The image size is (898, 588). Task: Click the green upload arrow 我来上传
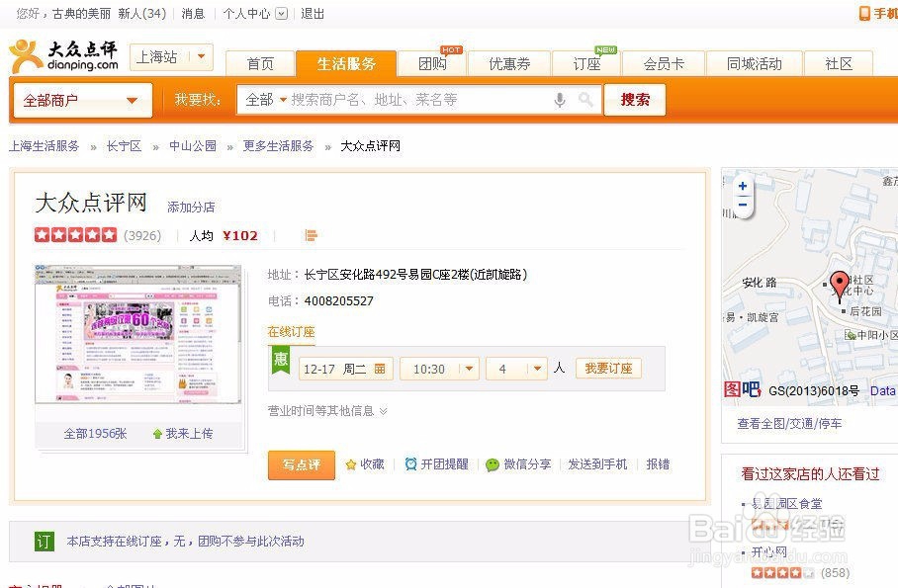(157, 434)
